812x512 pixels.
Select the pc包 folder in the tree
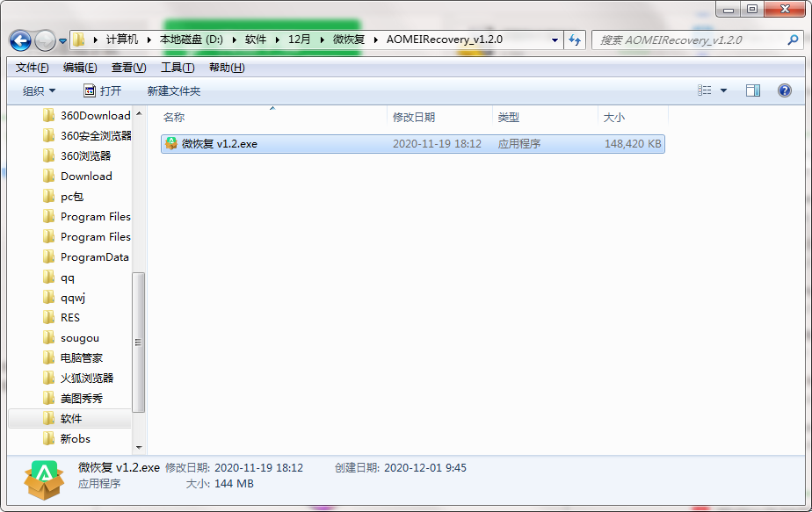[72, 197]
